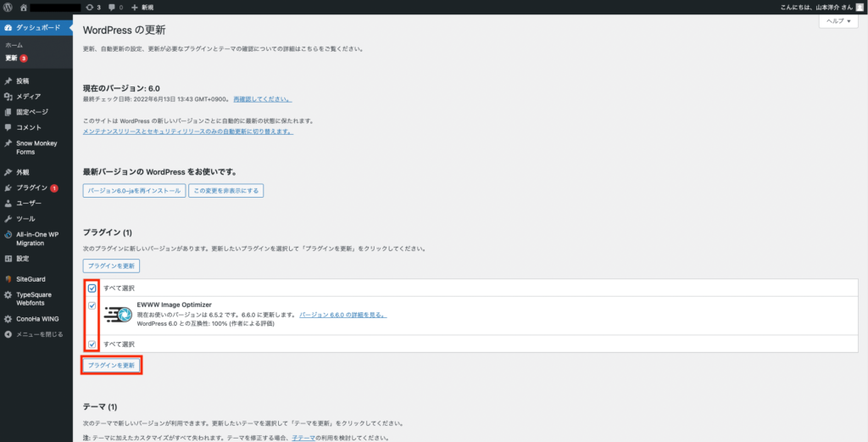
Task: Click この変更を非表示にする button
Action: coord(225,191)
